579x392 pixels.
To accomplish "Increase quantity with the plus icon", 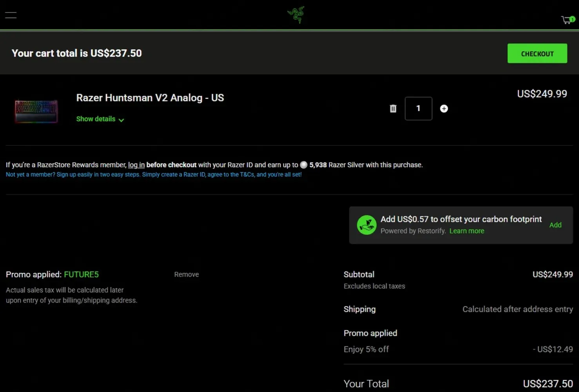I will click(x=444, y=109).
